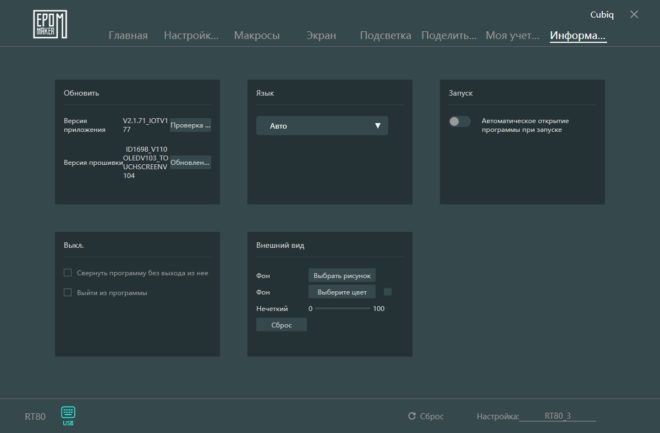Click Сброс button in Внешний вид
The image size is (660, 433).
(x=281, y=325)
